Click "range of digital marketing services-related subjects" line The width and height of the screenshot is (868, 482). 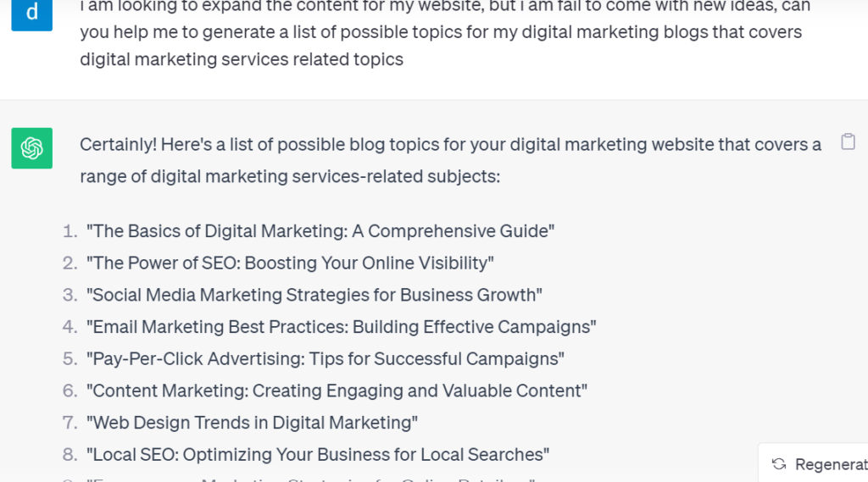click(x=290, y=176)
